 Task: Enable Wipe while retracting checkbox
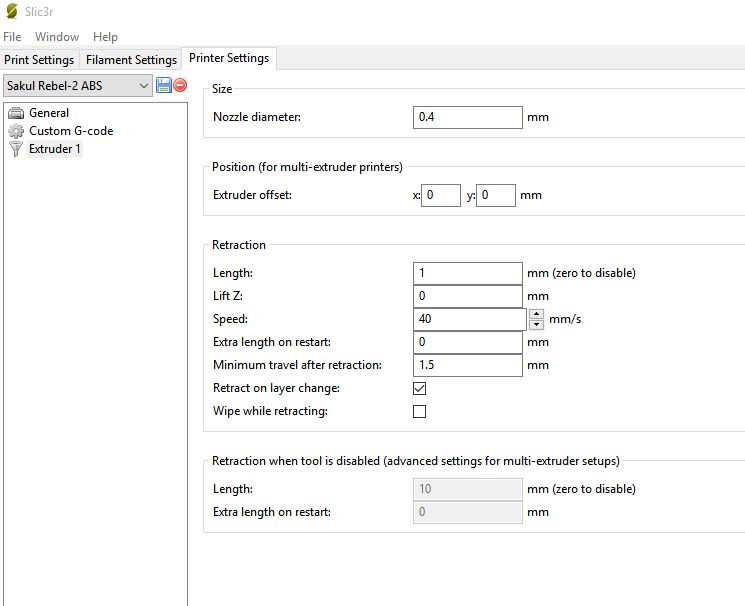[420, 411]
